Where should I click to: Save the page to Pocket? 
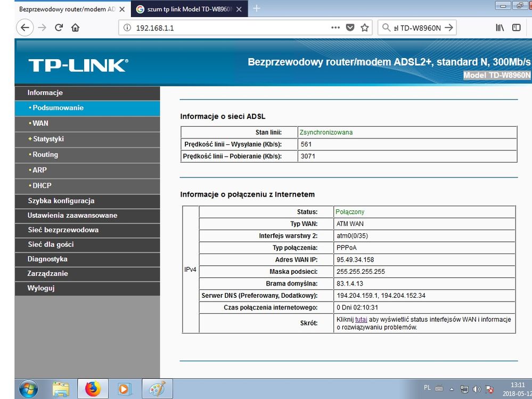pyautogui.click(x=350, y=28)
